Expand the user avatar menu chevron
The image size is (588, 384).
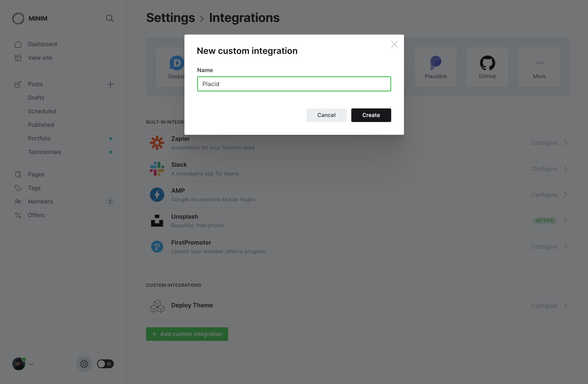31,364
